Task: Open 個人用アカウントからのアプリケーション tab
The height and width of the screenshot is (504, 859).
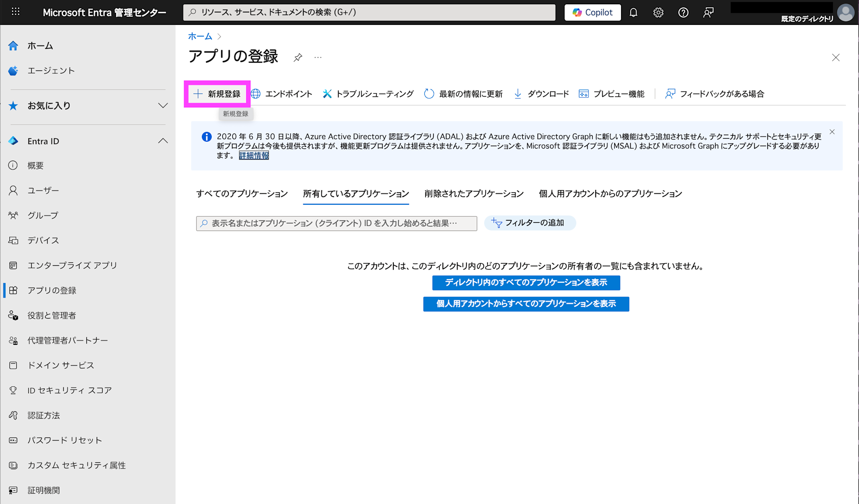Action: pos(610,194)
